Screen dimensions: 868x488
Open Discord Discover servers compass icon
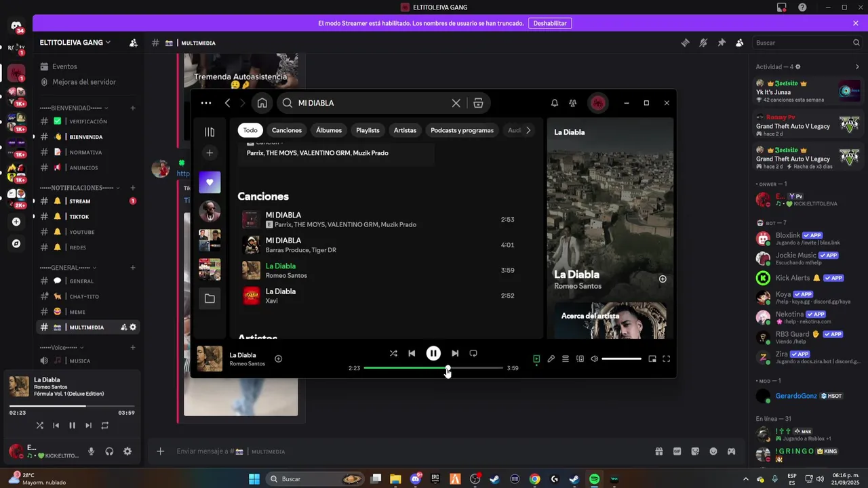pyautogui.click(x=16, y=243)
